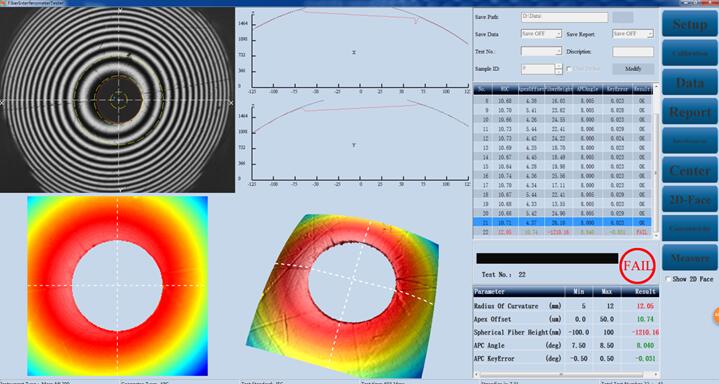The width and height of the screenshot is (719, 384).
Task: Select the 2D-Face button
Action: 690,200
